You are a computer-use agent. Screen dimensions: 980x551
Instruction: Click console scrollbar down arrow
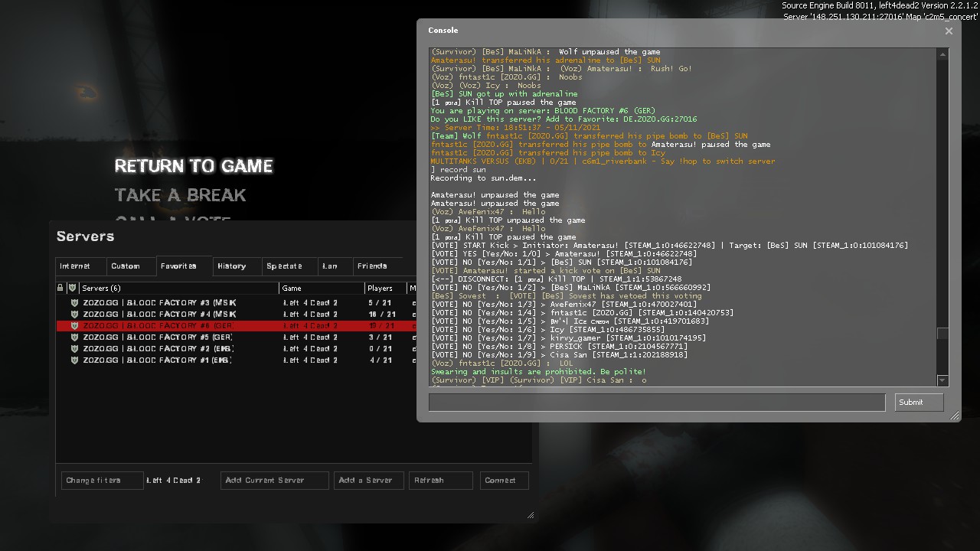tap(942, 380)
